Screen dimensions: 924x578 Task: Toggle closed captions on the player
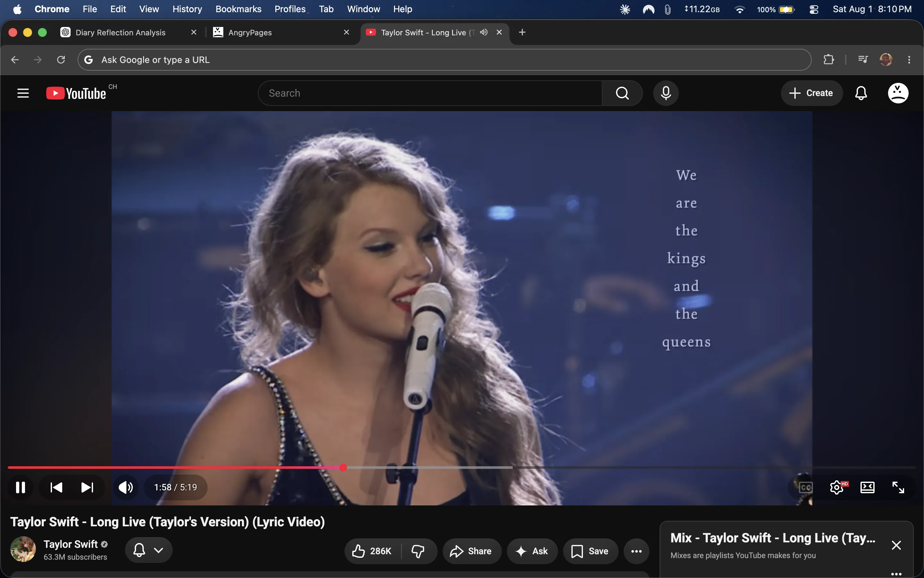tap(806, 487)
